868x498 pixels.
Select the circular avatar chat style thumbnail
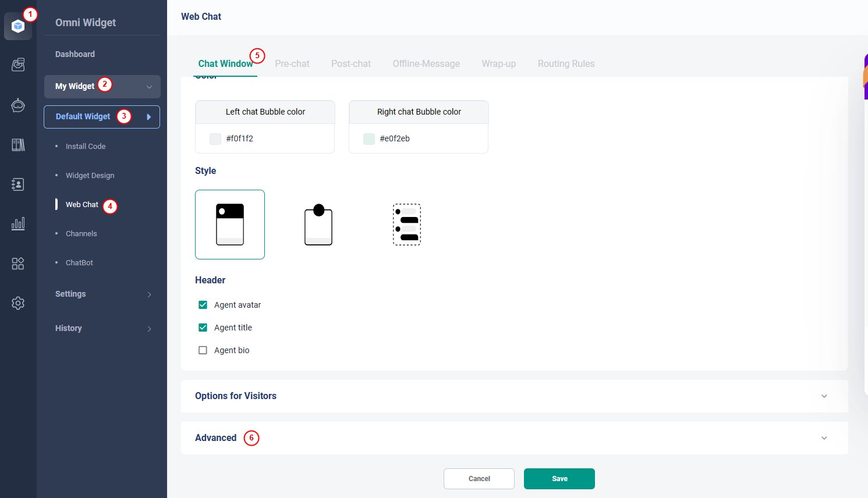pyautogui.click(x=318, y=225)
